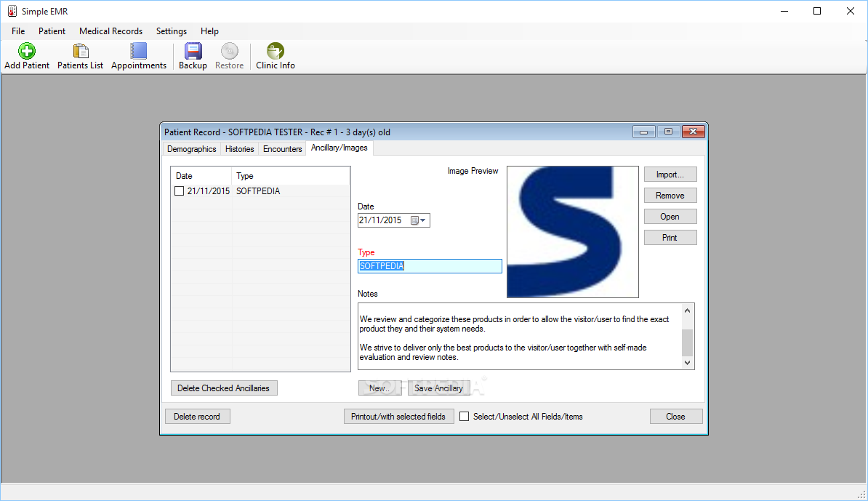Open the File menu
The height and width of the screenshot is (501, 868).
click(x=18, y=31)
